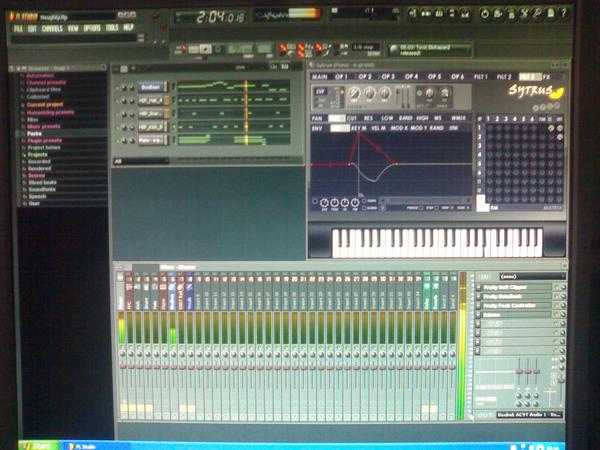Toggle mute light on the first channel
600x450 pixels.
[117, 87]
